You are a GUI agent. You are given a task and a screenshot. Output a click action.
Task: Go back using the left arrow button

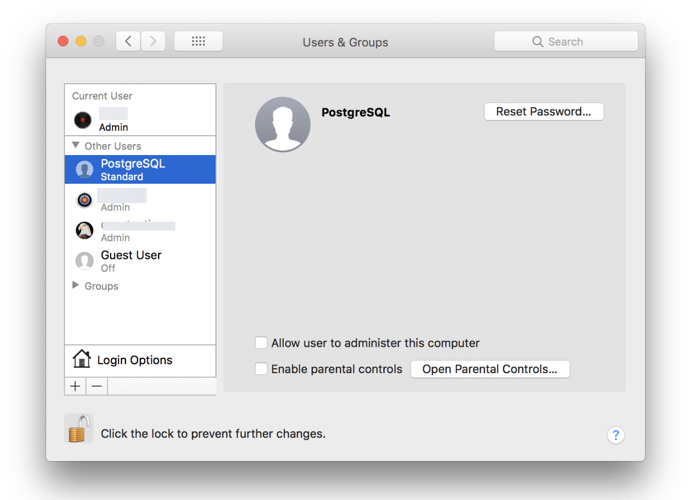pos(128,41)
